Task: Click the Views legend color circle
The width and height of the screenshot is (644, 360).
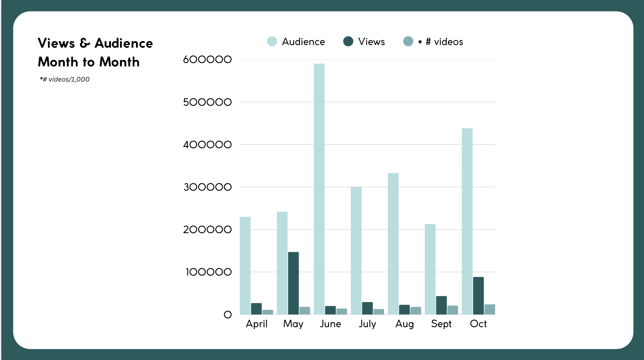Action: click(x=348, y=41)
